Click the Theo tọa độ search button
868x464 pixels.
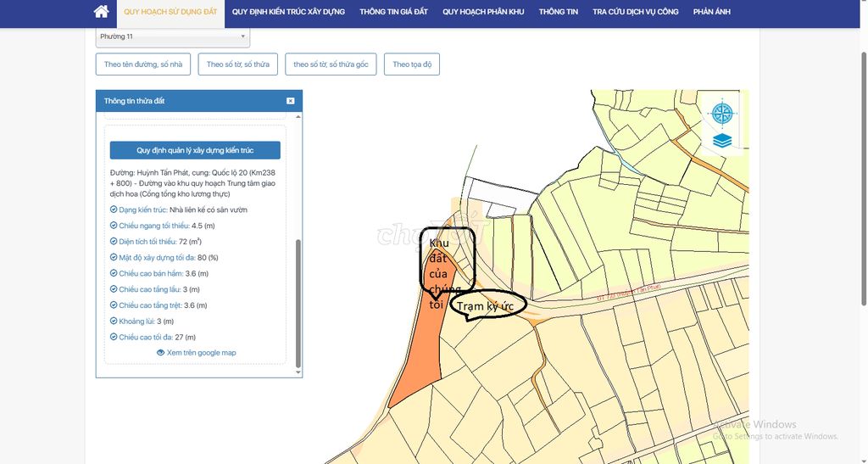[x=412, y=64]
